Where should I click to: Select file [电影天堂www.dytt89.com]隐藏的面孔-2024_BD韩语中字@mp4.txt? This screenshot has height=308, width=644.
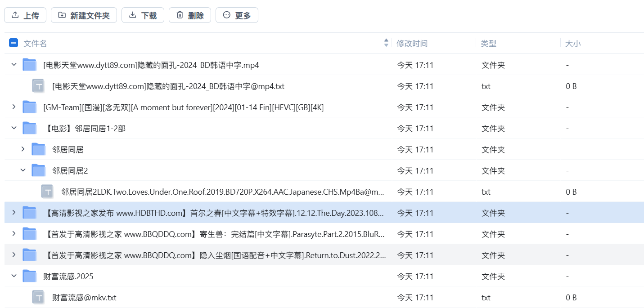click(168, 86)
